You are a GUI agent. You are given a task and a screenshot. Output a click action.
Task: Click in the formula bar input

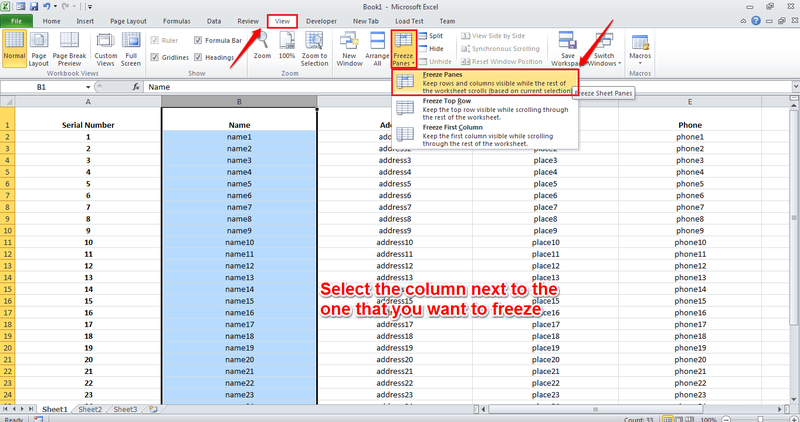click(x=467, y=87)
